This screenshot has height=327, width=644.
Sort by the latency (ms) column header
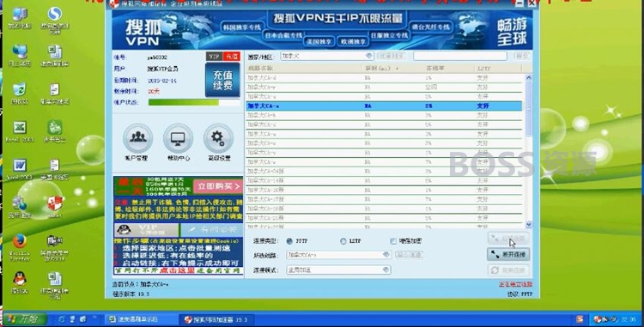381,68
